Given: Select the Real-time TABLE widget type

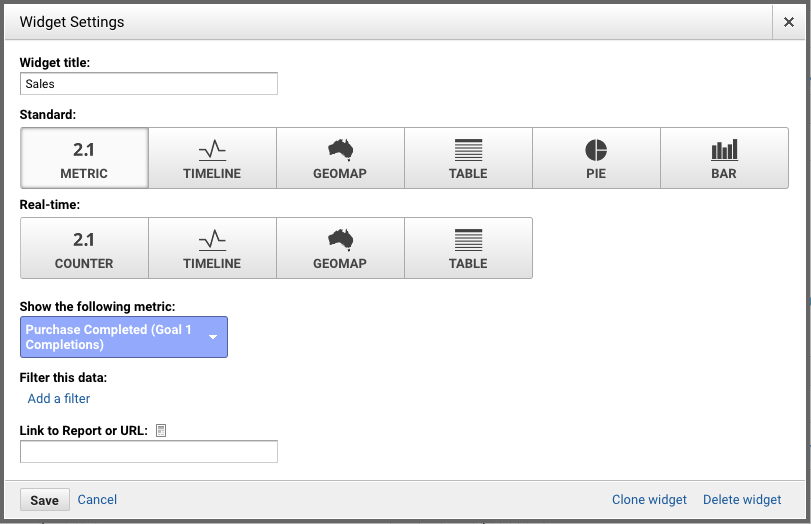Looking at the screenshot, I should pyautogui.click(x=468, y=248).
